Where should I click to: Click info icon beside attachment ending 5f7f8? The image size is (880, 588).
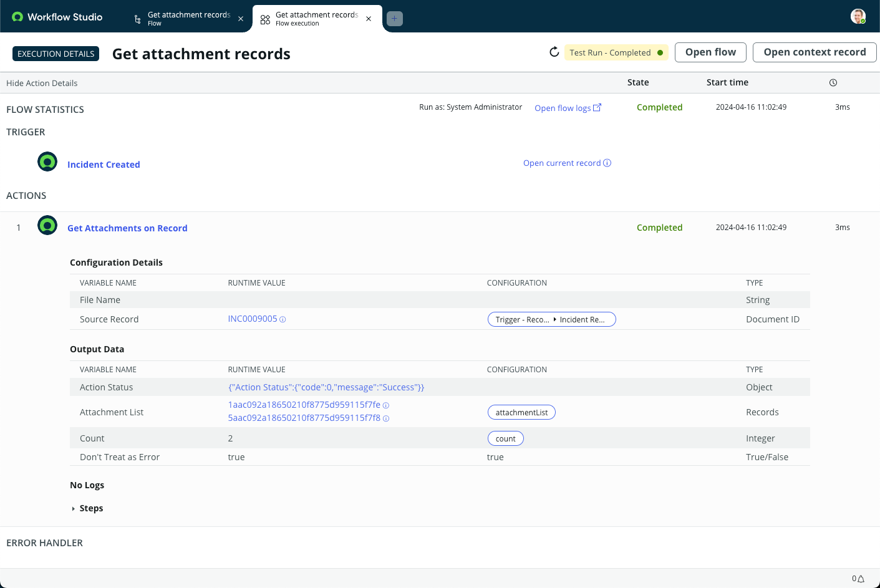(385, 418)
